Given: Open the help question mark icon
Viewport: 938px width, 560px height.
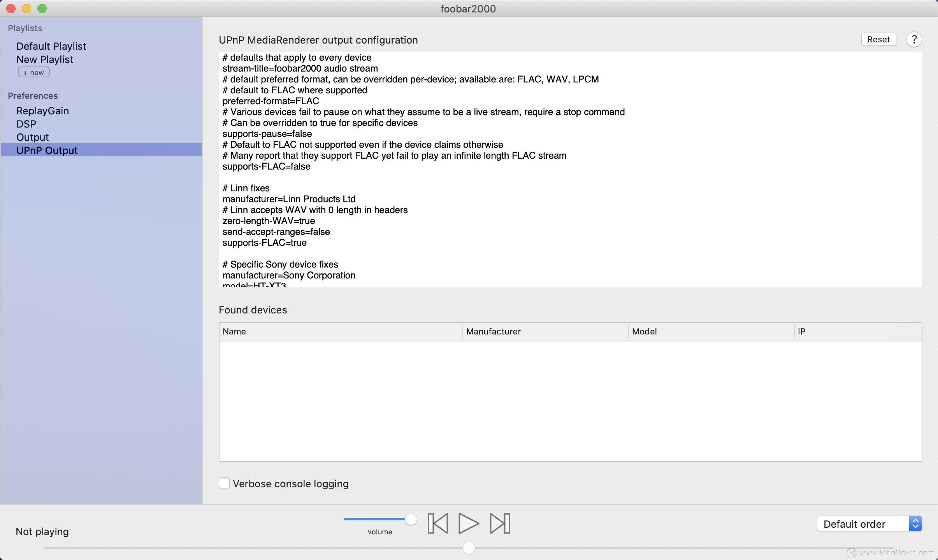Looking at the screenshot, I should pyautogui.click(x=914, y=39).
